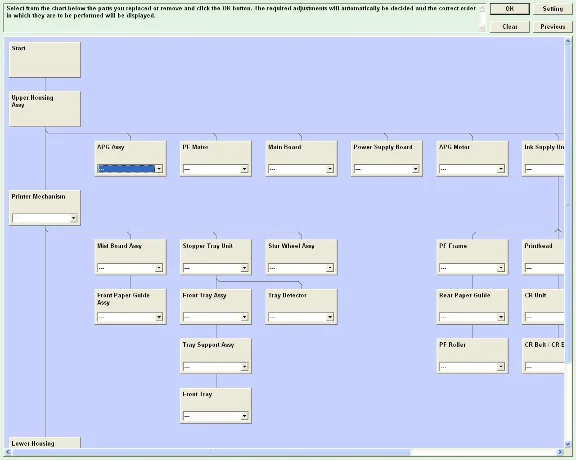This screenshot has width=576, height=460.
Task: Go back using the Previous button
Action: [x=552, y=27]
